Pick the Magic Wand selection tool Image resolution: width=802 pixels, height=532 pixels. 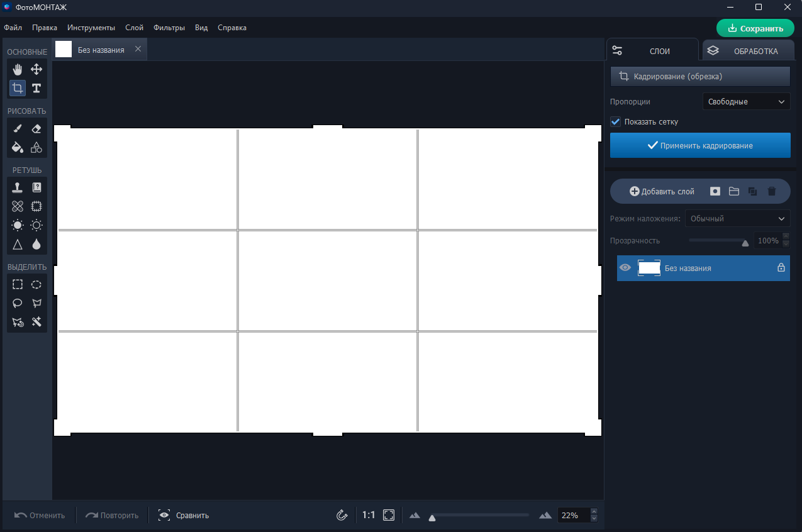tap(36, 322)
